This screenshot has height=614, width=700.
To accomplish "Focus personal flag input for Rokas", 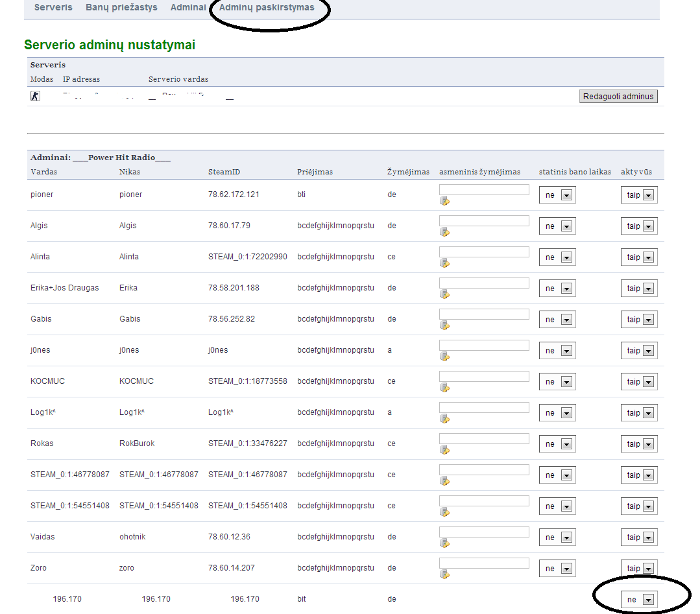I will point(484,439).
